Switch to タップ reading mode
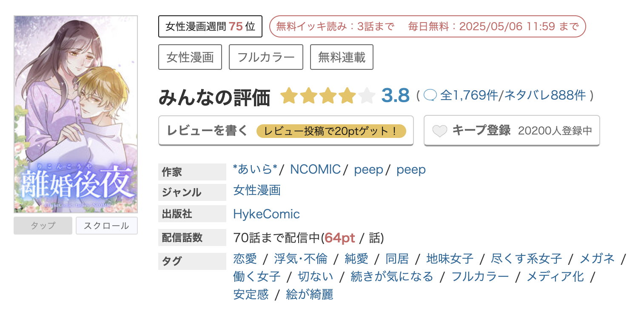Image resolution: width=644 pixels, height=315 pixels. click(43, 225)
